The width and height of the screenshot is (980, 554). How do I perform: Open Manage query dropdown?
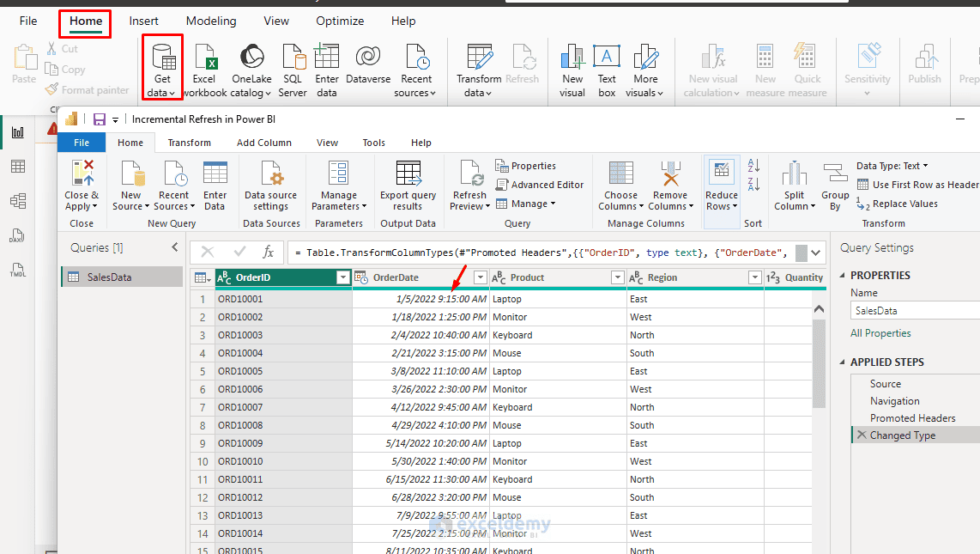click(x=526, y=204)
